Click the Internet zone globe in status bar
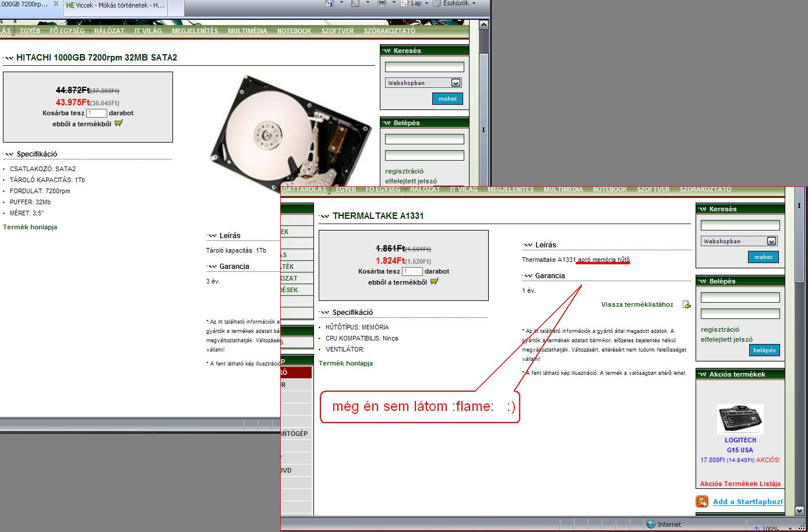Screen dimensions: 808x532 tap(651, 524)
